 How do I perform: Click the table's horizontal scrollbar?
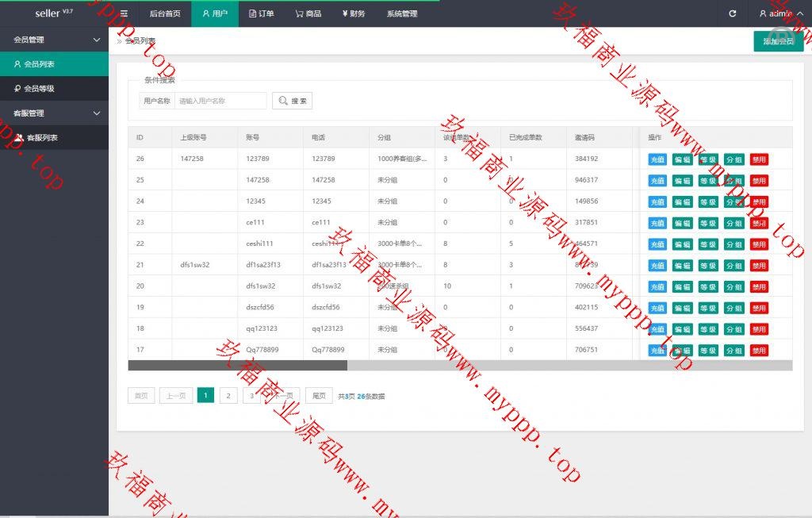pyautogui.click(x=238, y=366)
